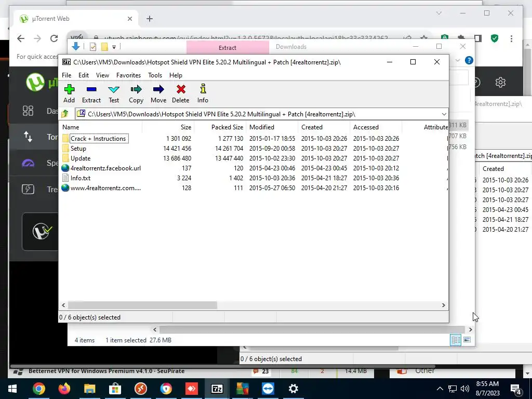Sort files by Accessed column
532x399 pixels.
376,127
